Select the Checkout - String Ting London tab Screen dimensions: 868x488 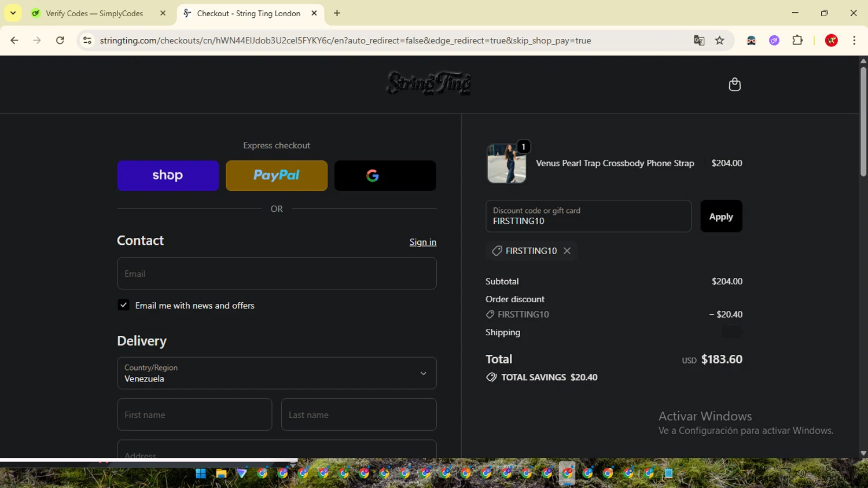[x=249, y=13]
